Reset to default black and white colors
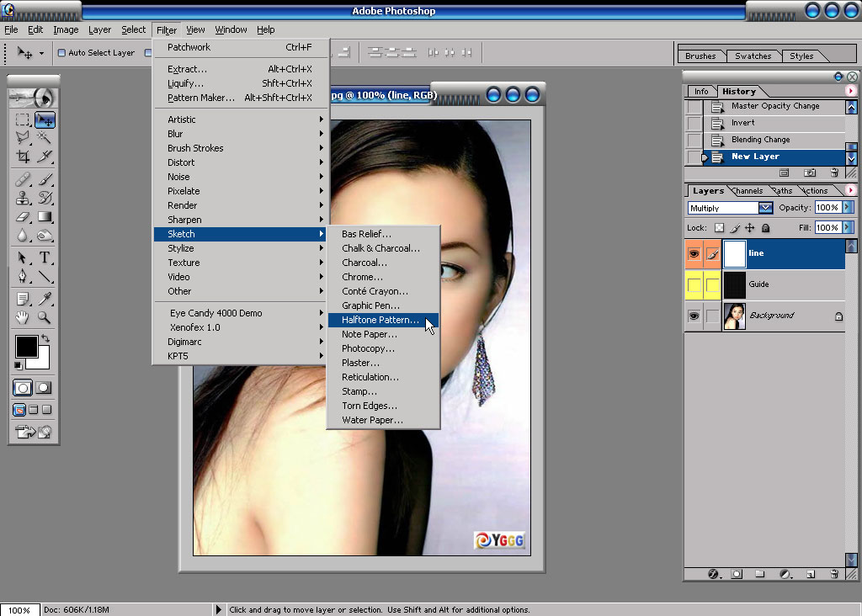This screenshot has height=616, width=862. coord(19,365)
